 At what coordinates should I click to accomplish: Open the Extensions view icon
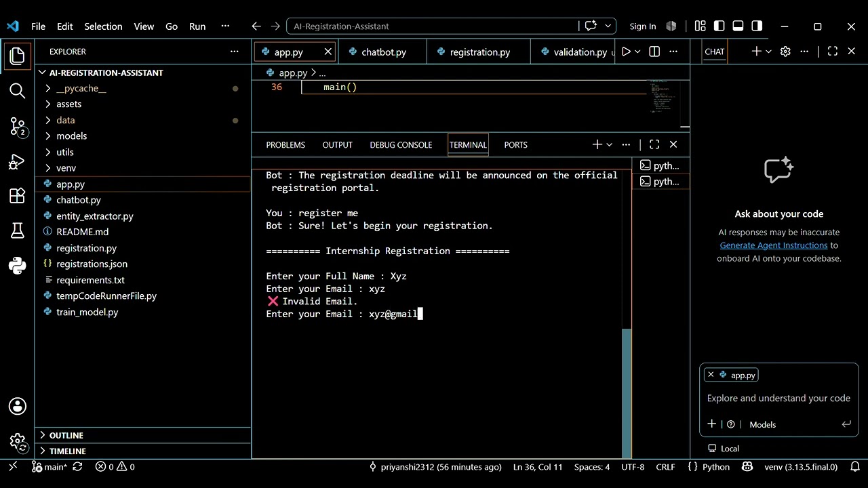pos(18,197)
